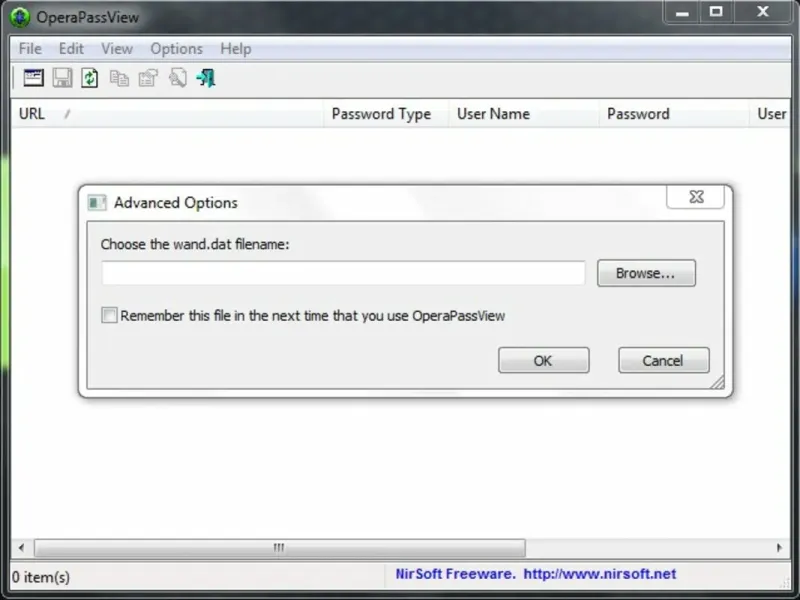
Task: Dismiss dialog with Cancel button
Action: 663,361
